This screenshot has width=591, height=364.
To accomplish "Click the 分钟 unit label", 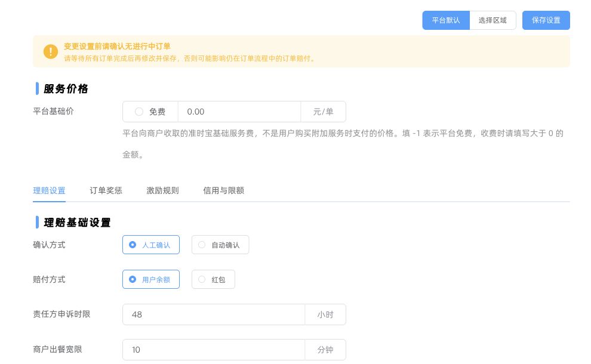I will click(325, 350).
